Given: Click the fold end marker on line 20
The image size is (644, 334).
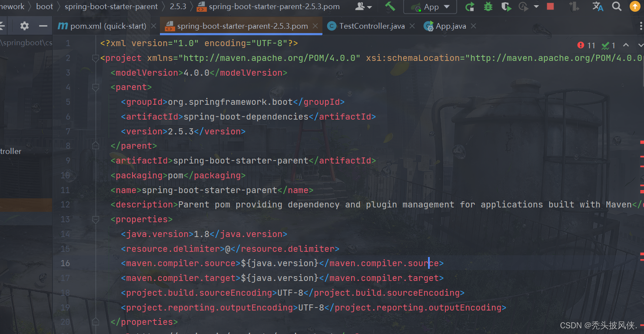Looking at the screenshot, I should [x=96, y=322].
